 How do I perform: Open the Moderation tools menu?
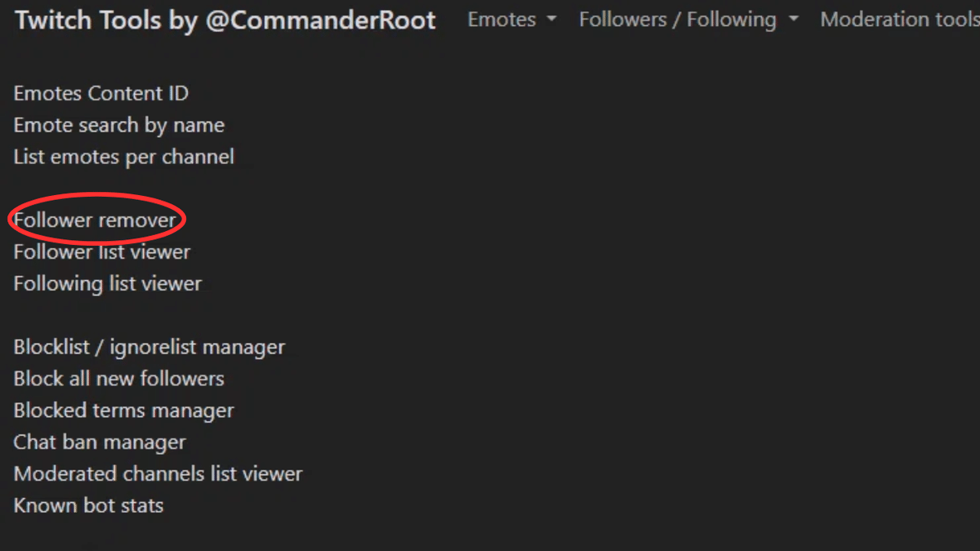(x=898, y=19)
